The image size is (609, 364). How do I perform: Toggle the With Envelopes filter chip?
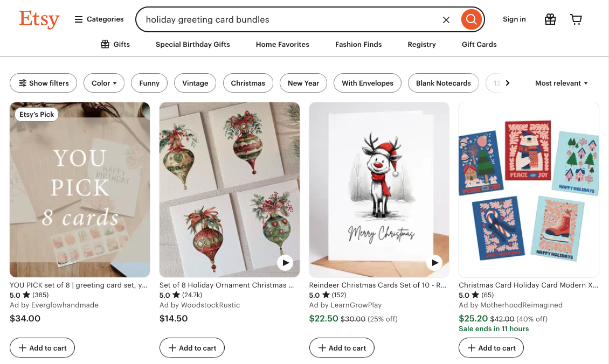point(368,83)
